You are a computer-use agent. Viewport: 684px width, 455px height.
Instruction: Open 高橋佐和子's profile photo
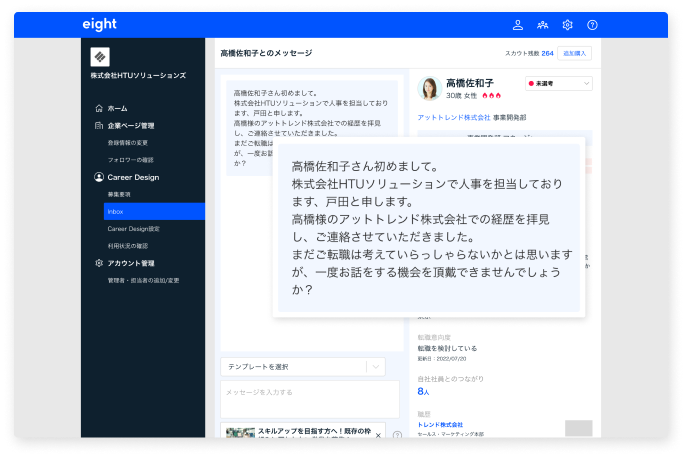point(430,89)
